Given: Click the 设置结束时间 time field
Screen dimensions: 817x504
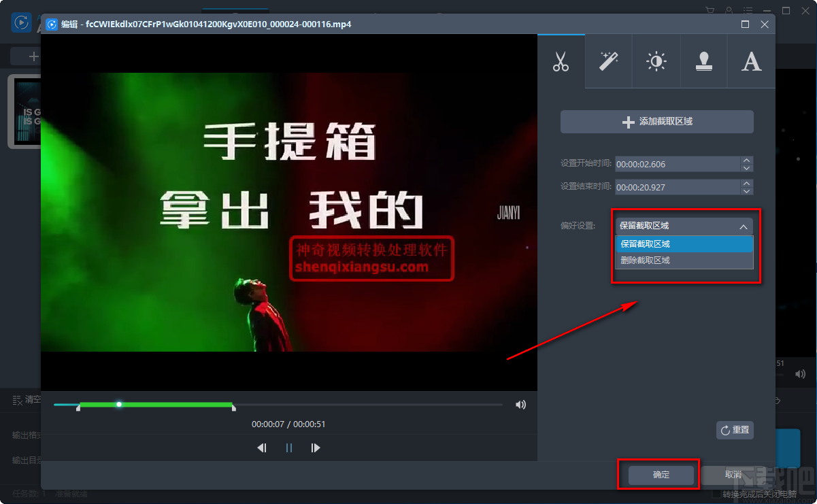Looking at the screenshot, I should coord(678,187).
